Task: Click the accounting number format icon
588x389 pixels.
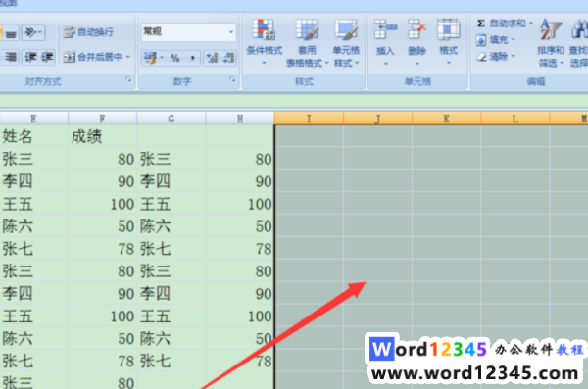Action: coord(150,58)
